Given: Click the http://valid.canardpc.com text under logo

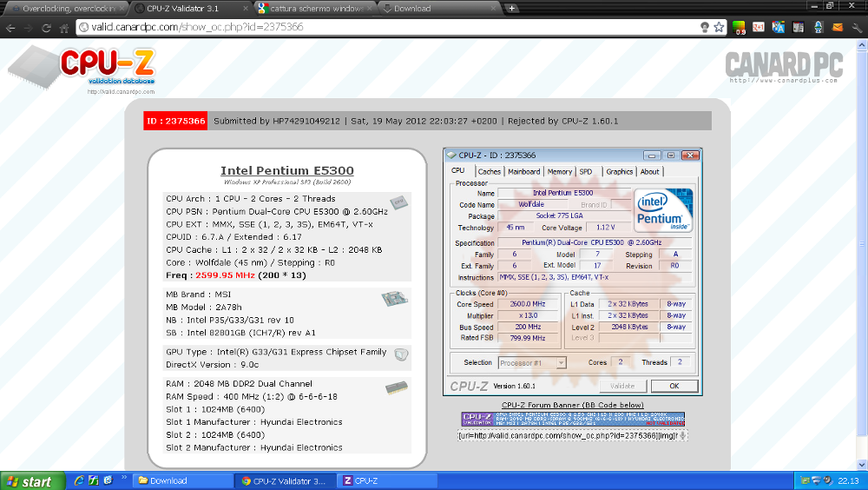Looking at the screenshot, I should 121,92.
